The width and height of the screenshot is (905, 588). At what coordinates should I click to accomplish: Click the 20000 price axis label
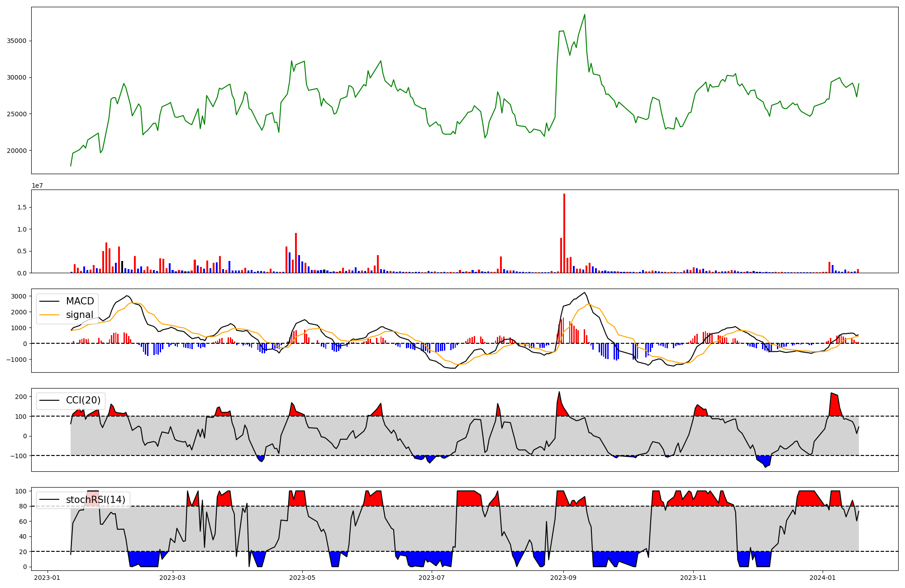click(16, 151)
